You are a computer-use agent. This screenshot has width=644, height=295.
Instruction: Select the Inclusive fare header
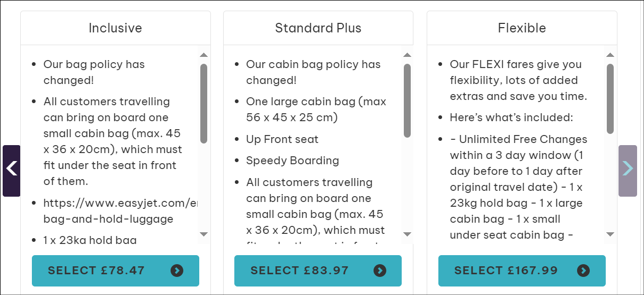pos(115,28)
